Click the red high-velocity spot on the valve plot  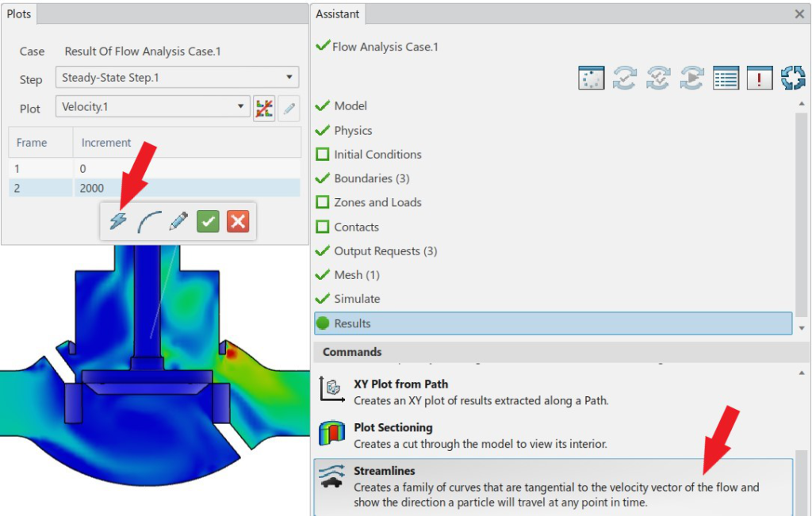click(x=231, y=354)
